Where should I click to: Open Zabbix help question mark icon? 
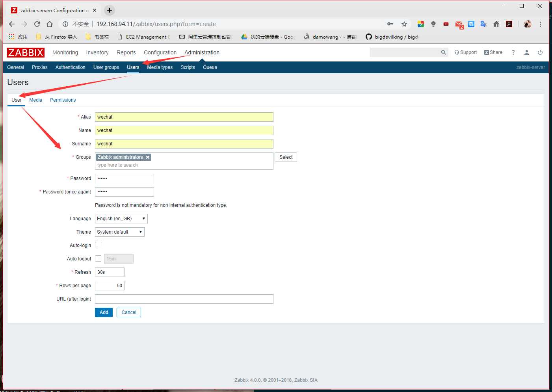tap(513, 52)
